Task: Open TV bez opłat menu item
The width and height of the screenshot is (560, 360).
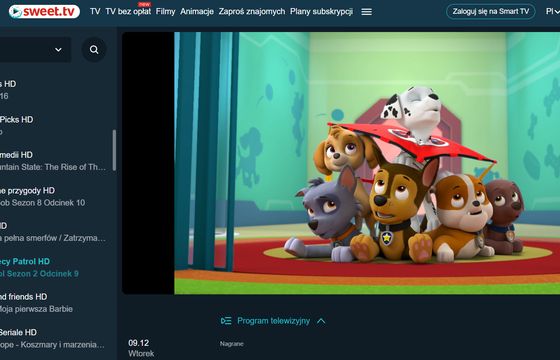Action: [128, 11]
